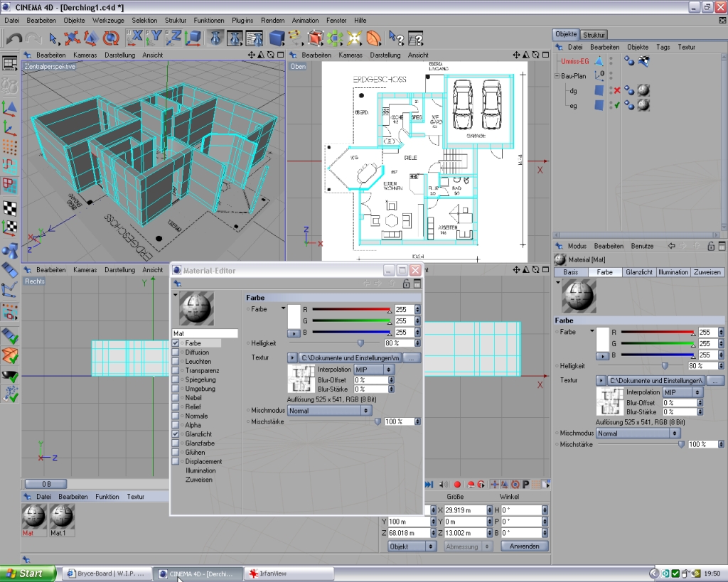Click the red cage NURBS object icon
This screenshot has height=582, width=728.
pos(315,38)
